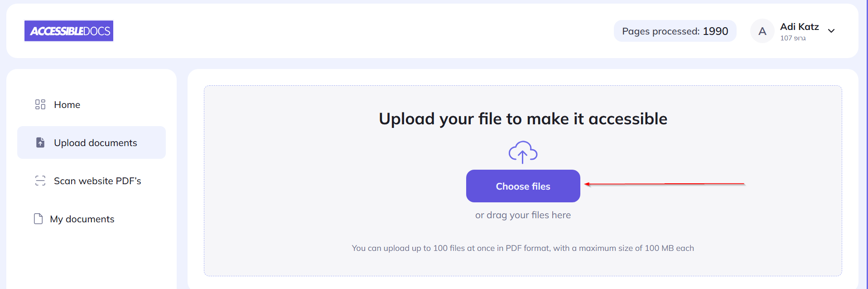This screenshot has width=868, height=289.
Task: Click the 107 גרף label under Adi Katz
Action: coord(792,38)
